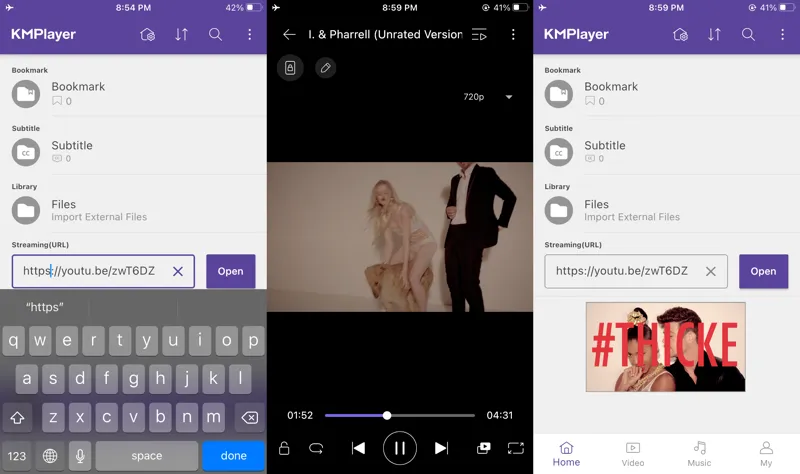Screen dimensions: 800x474
Task: Open more options menu in right KMPlayer header
Action: tap(782, 35)
